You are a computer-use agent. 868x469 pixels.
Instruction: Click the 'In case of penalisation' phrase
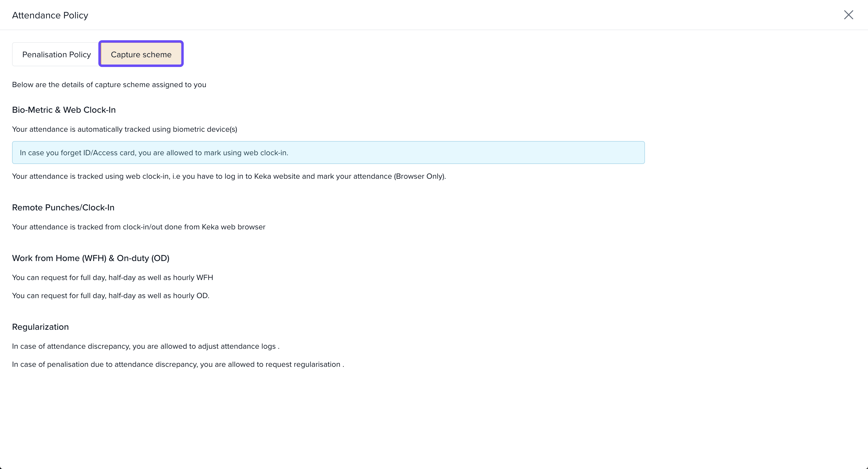(x=50, y=364)
